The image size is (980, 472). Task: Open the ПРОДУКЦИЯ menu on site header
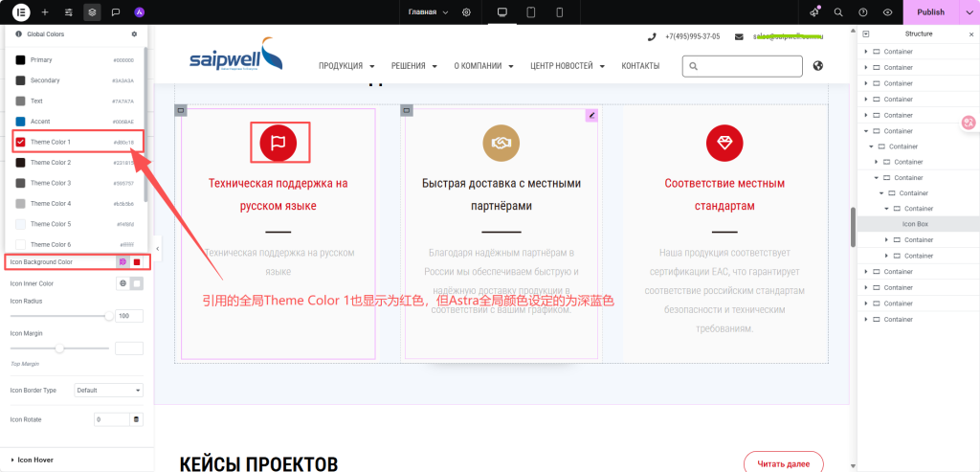pos(346,66)
